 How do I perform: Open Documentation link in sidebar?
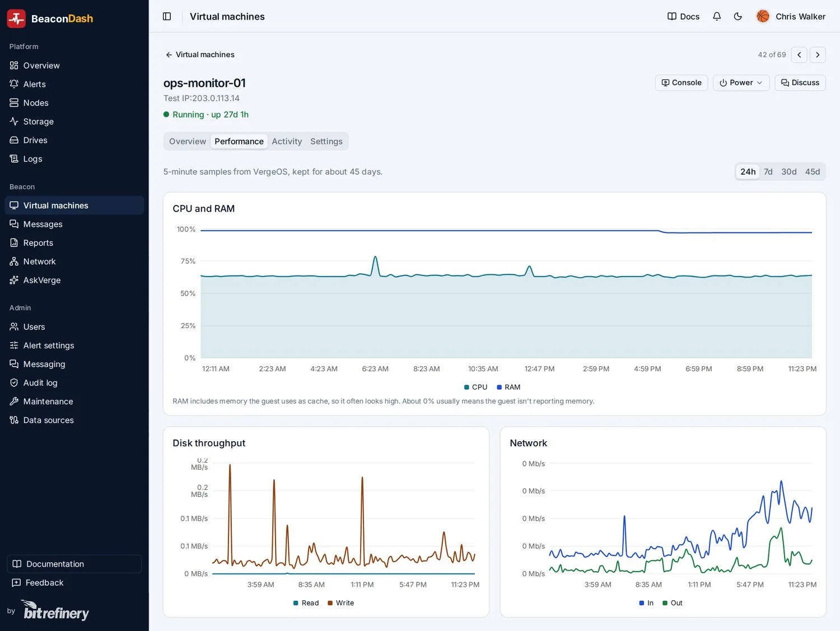tap(74, 564)
